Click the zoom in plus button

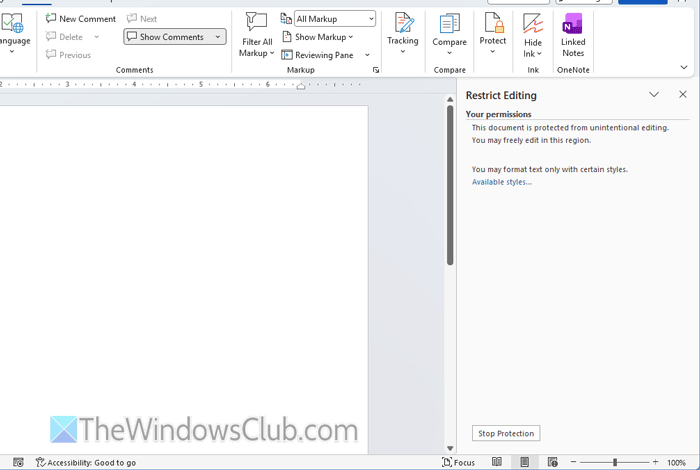(x=655, y=462)
